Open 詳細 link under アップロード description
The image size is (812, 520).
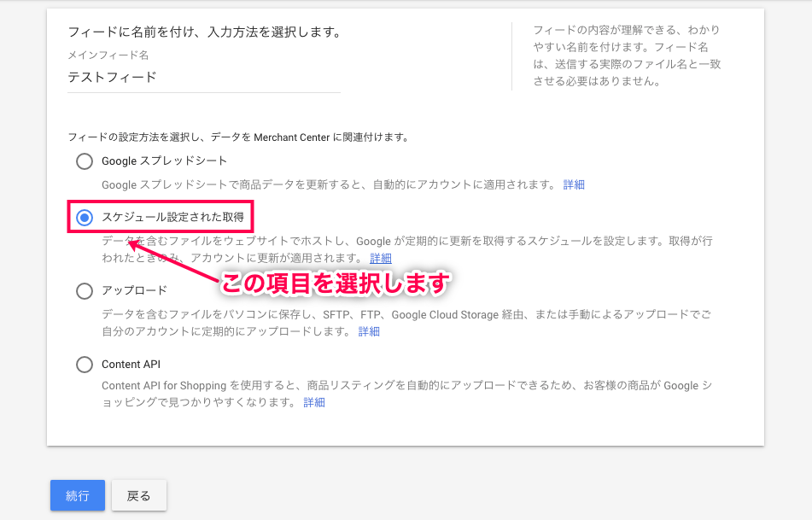coord(369,331)
